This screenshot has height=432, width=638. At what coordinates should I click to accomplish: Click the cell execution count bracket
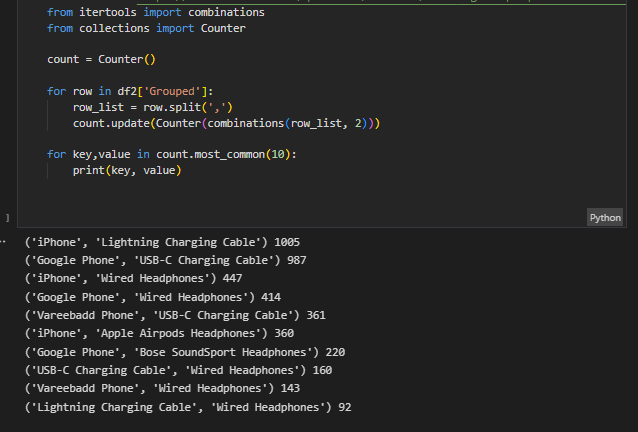[7, 218]
